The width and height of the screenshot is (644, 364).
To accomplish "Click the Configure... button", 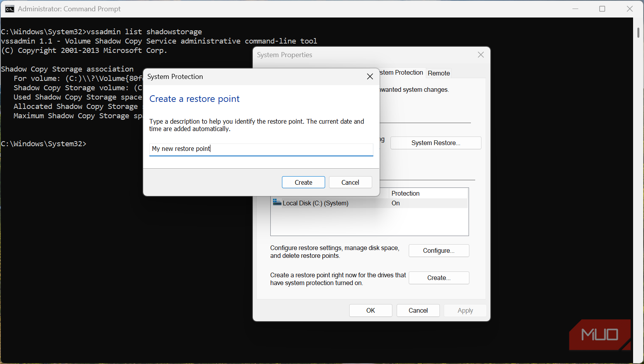I will point(439,251).
